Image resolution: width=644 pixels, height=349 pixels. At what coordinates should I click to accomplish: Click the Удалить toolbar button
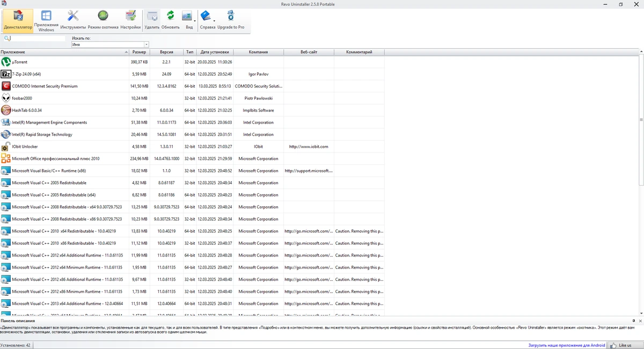[152, 21]
